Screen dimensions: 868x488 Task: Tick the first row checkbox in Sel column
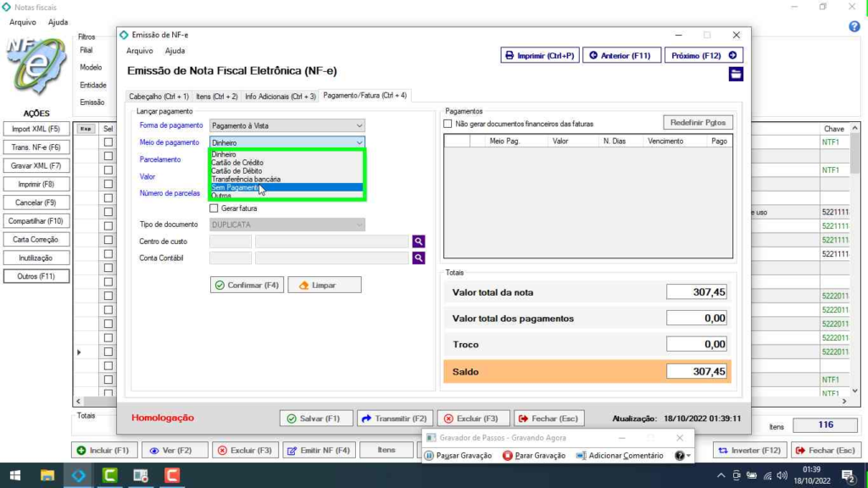coord(108,143)
